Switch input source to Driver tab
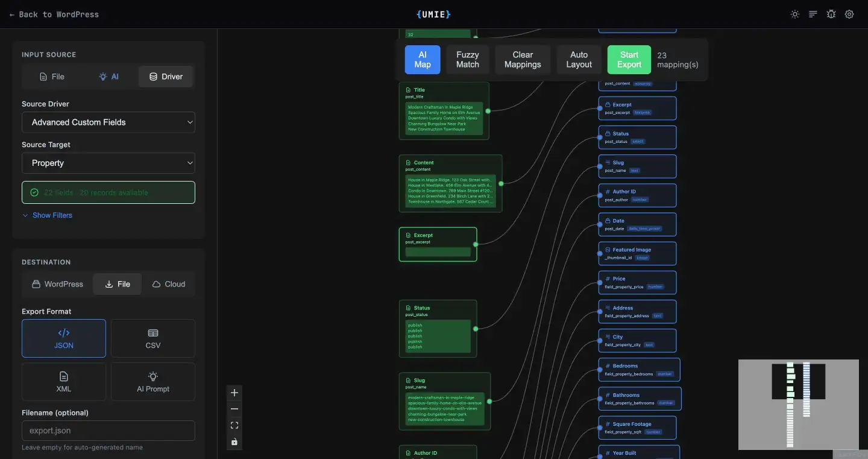Image resolution: width=868 pixels, height=459 pixels. tap(166, 77)
